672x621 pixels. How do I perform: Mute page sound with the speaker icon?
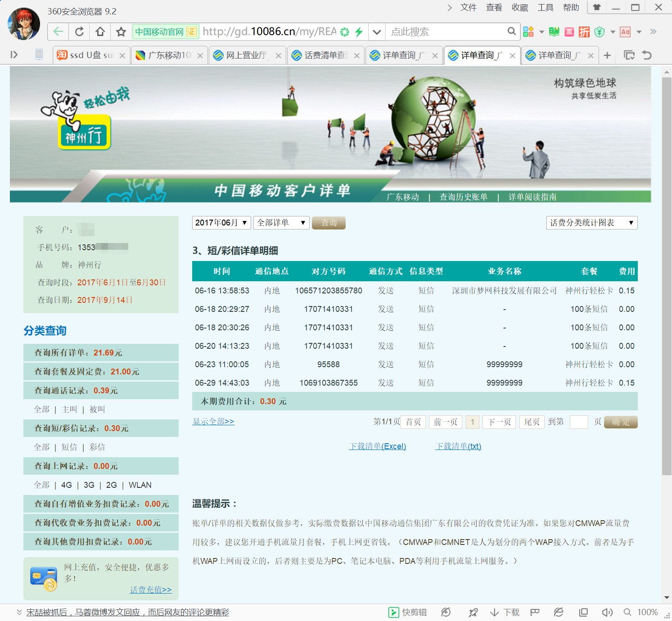coord(607,612)
